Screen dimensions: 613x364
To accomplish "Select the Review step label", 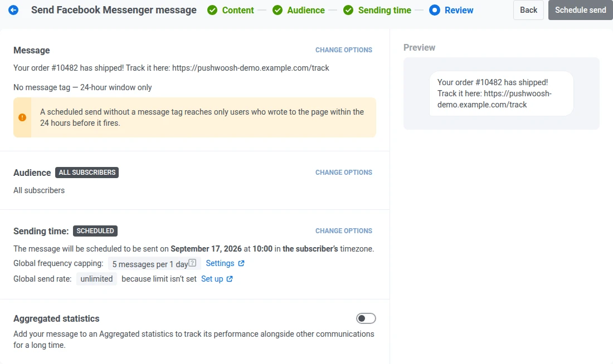I will (459, 10).
